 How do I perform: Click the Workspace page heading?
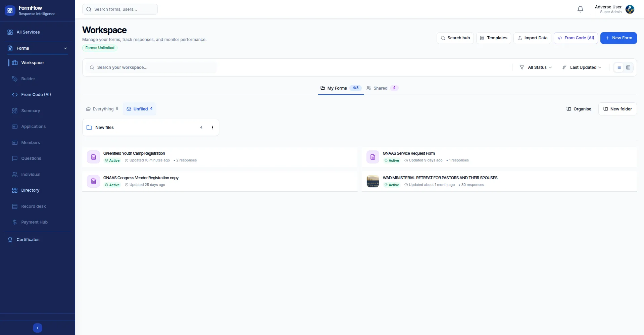(104, 30)
